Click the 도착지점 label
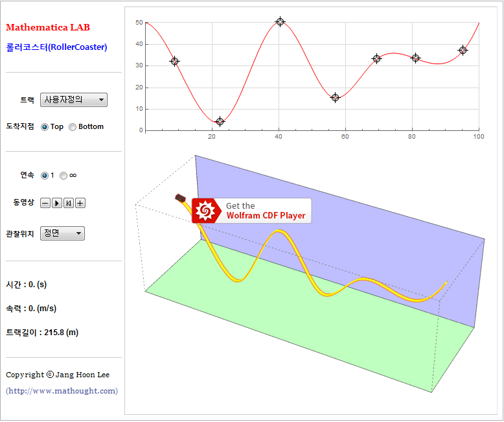The width and height of the screenshot is (504, 422). tap(20, 126)
